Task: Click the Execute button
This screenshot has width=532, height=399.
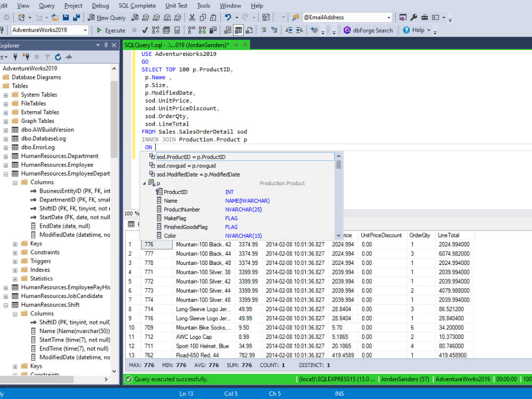Action: click(111, 30)
